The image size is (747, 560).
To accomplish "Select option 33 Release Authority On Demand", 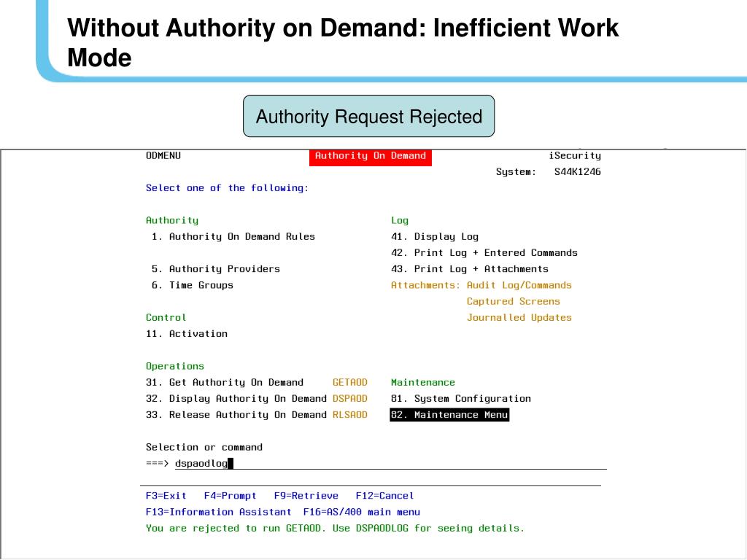I will click(236, 415).
